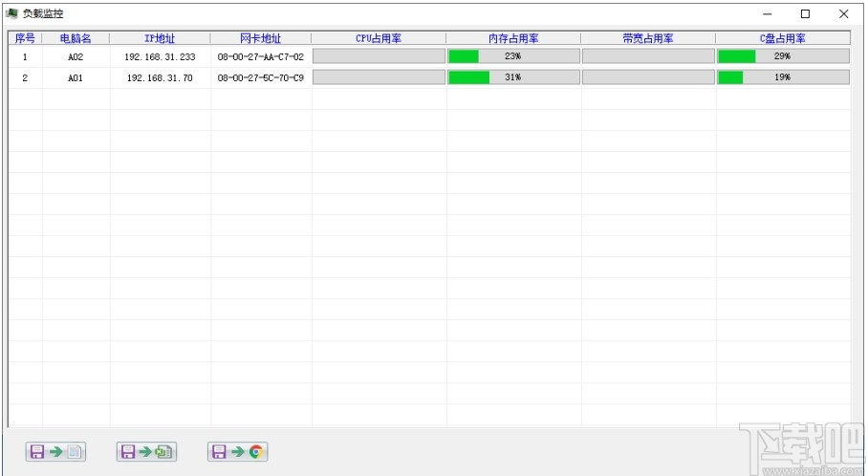Click A02 C drive usage bar 29%
The image size is (868, 476).
tap(783, 55)
